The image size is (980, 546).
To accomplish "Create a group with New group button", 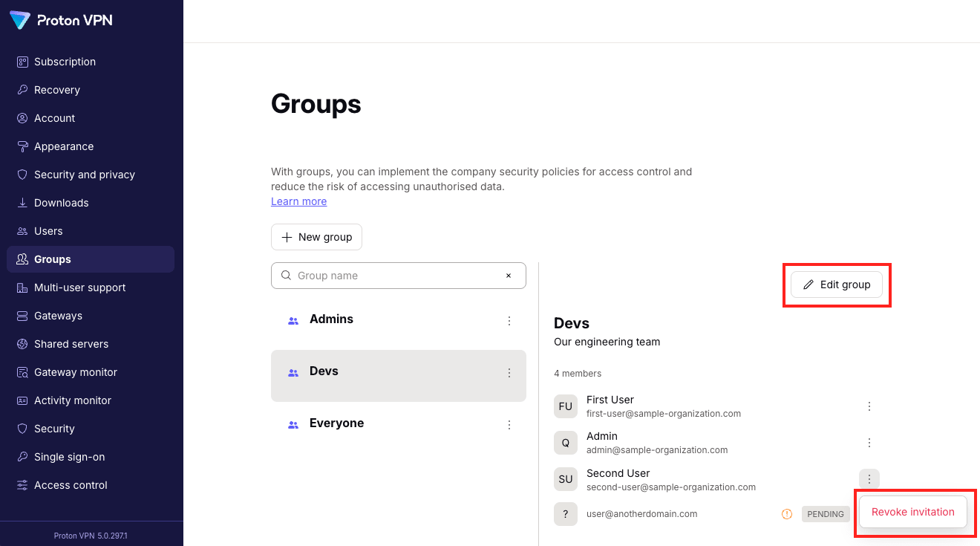I will point(316,237).
